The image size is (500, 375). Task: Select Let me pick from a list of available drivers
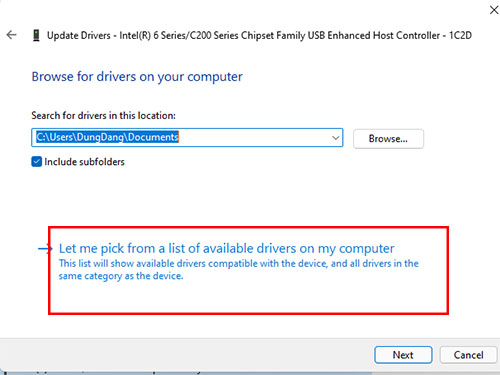pos(227,248)
